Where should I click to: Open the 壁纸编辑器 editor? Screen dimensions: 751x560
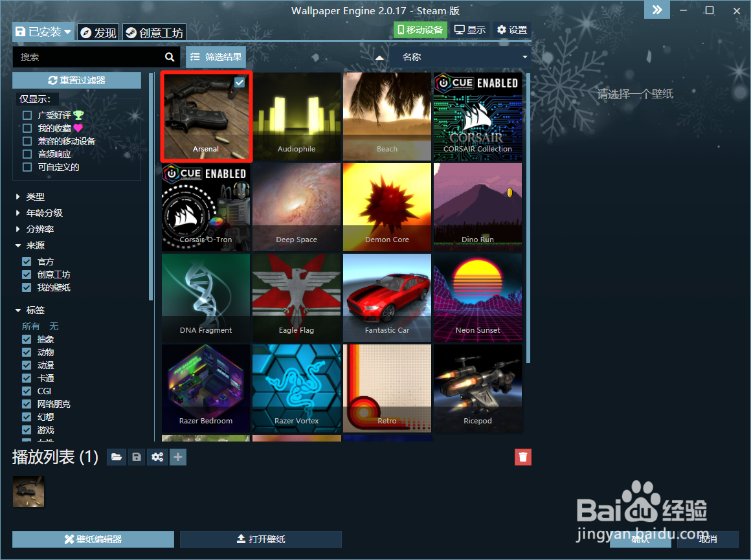point(93,539)
